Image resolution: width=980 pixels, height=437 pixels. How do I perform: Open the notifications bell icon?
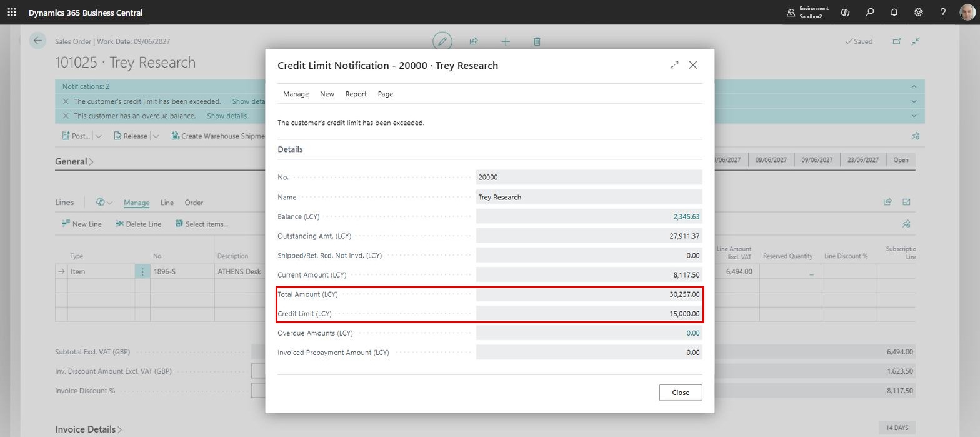click(x=894, y=12)
